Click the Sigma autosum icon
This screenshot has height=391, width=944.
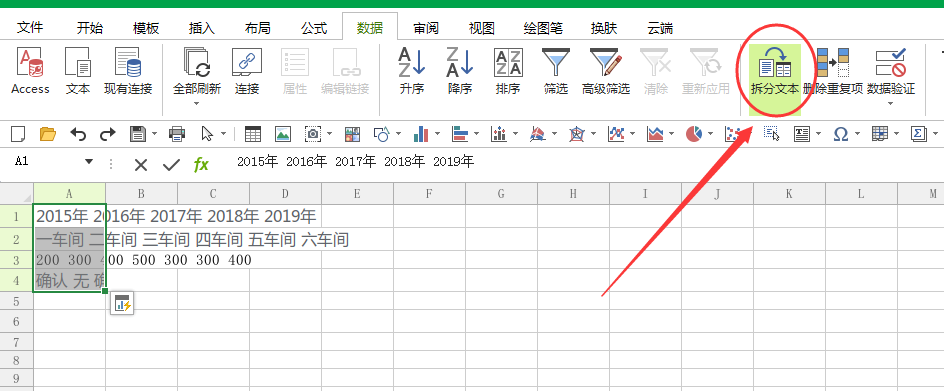click(x=919, y=133)
